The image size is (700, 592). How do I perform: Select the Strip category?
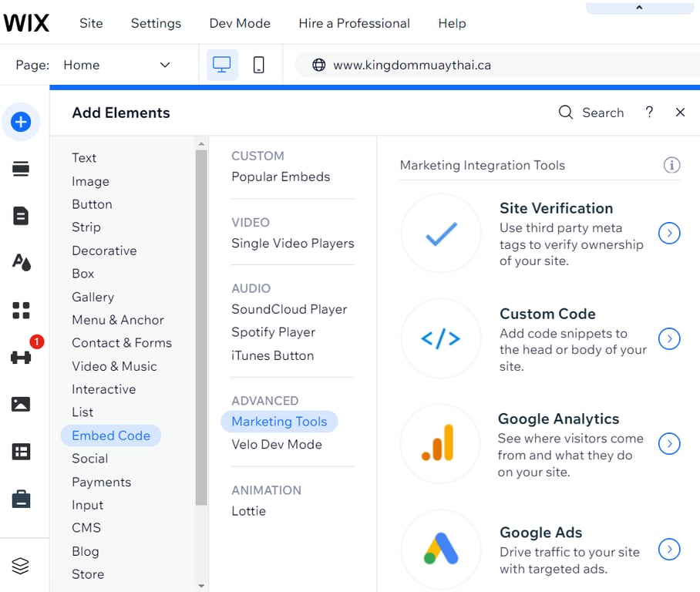click(86, 227)
